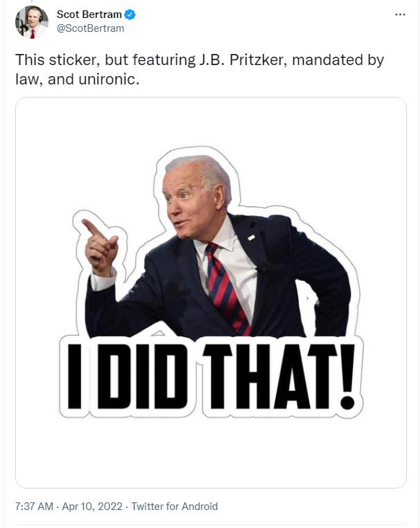Open the Scot Bertram display name link
The image size is (420, 528).
click(x=89, y=15)
